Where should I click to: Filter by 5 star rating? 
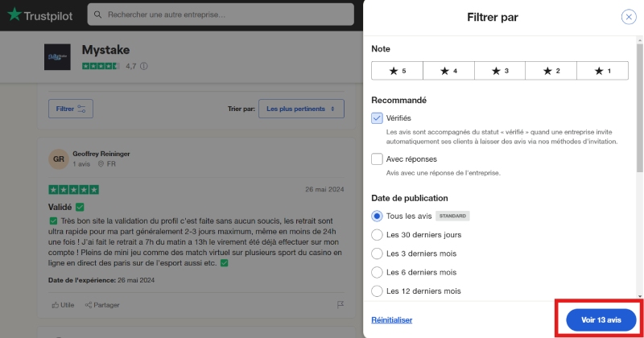[x=397, y=71]
